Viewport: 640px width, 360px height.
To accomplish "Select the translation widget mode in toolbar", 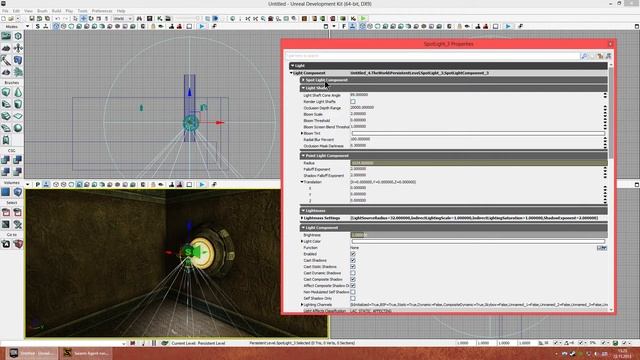I will click(83, 18).
